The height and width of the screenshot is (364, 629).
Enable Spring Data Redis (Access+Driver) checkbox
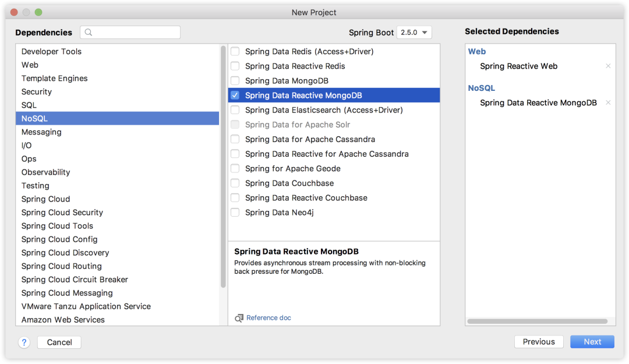235,51
